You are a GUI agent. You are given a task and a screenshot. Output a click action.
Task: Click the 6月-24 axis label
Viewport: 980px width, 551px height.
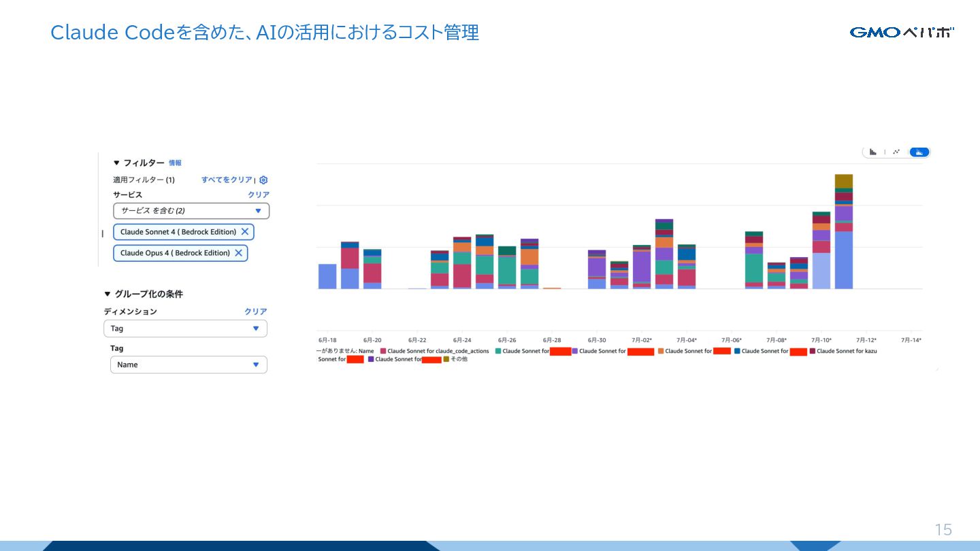461,340
